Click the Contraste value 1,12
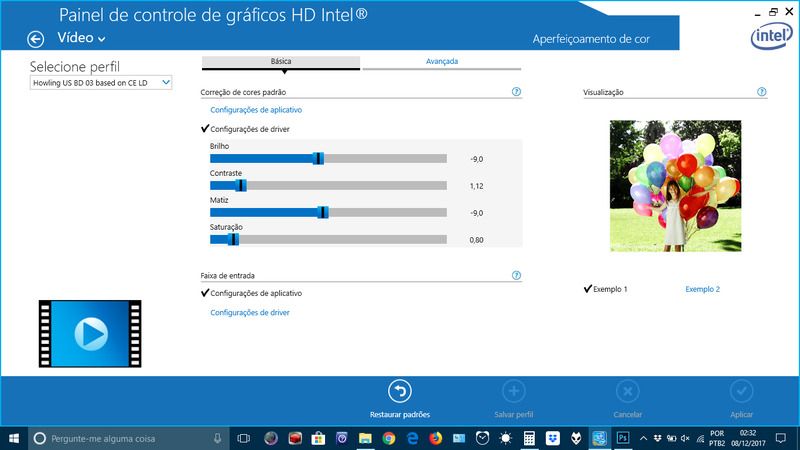Viewport: 800px width, 450px height. point(477,186)
